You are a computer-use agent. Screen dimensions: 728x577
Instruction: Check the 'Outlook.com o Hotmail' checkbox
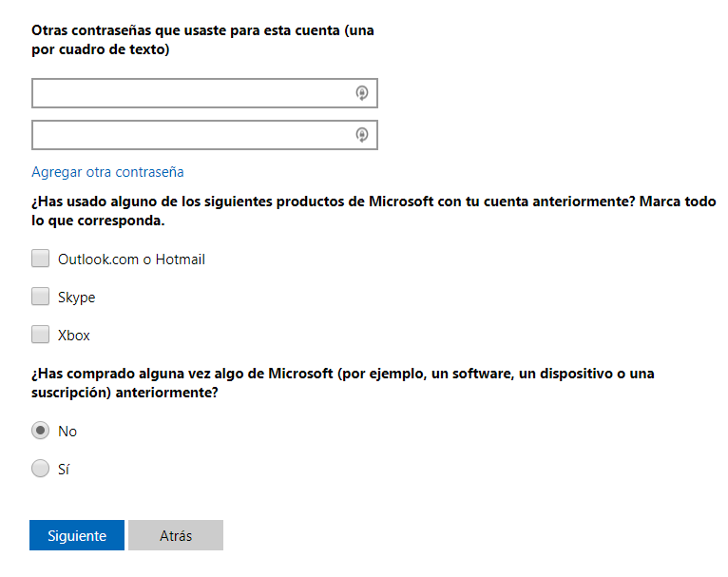pyautogui.click(x=40, y=259)
